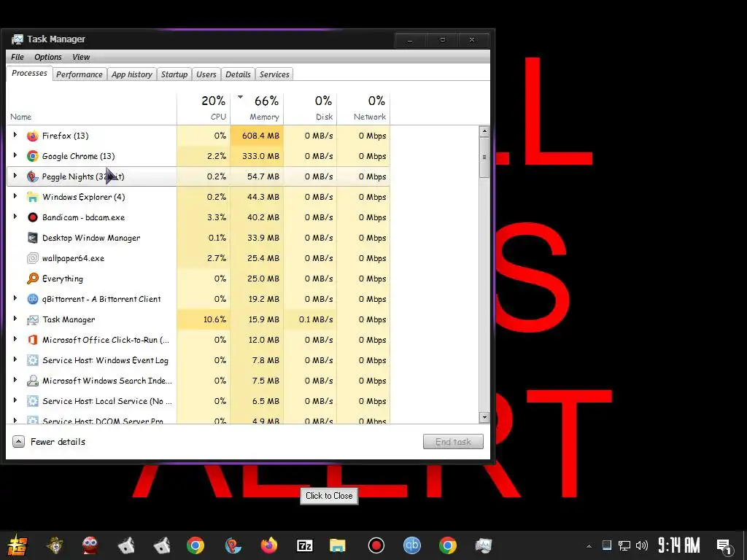Expand the Google Chrome (13) process group
The height and width of the screenshot is (560, 747).
click(x=15, y=156)
